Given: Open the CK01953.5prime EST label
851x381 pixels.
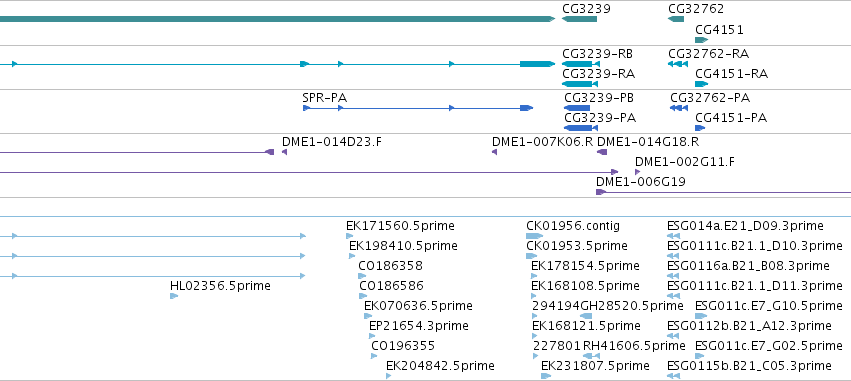Looking at the screenshot, I should click(x=577, y=246).
